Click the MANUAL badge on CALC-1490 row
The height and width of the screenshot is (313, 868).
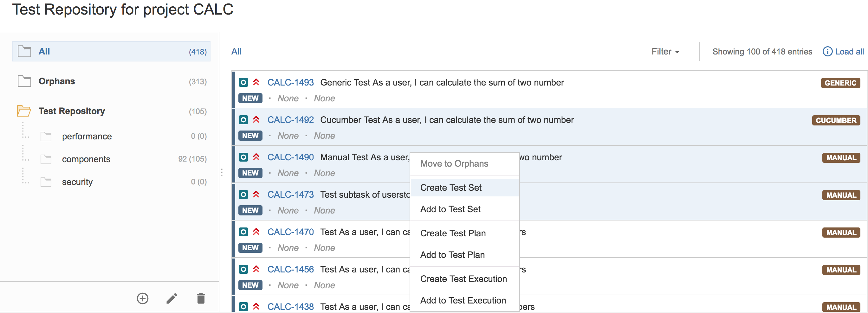pyautogui.click(x=841, y=157)
